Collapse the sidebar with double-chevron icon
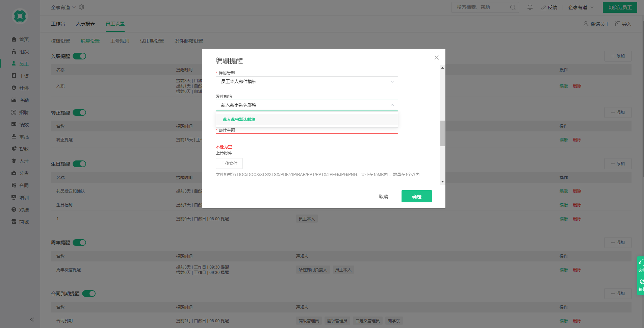The width and height of the screenshot is (644, 328). point(32,320)
